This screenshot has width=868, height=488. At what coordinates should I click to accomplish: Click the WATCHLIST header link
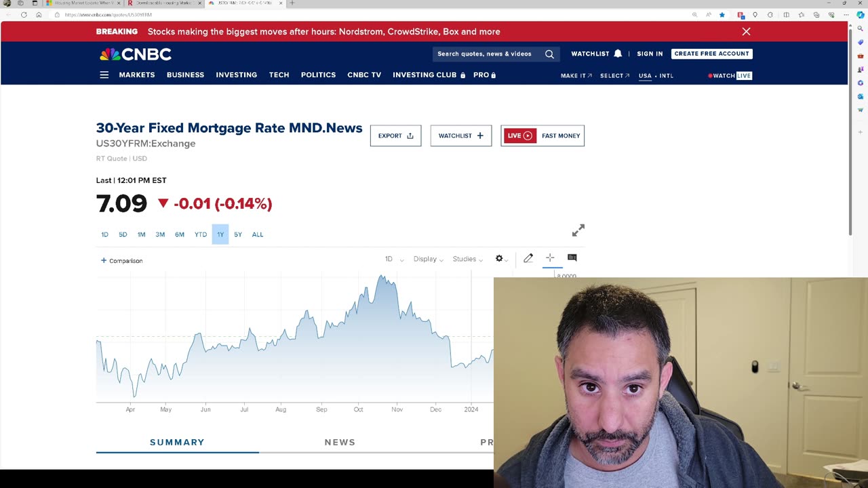590,54
